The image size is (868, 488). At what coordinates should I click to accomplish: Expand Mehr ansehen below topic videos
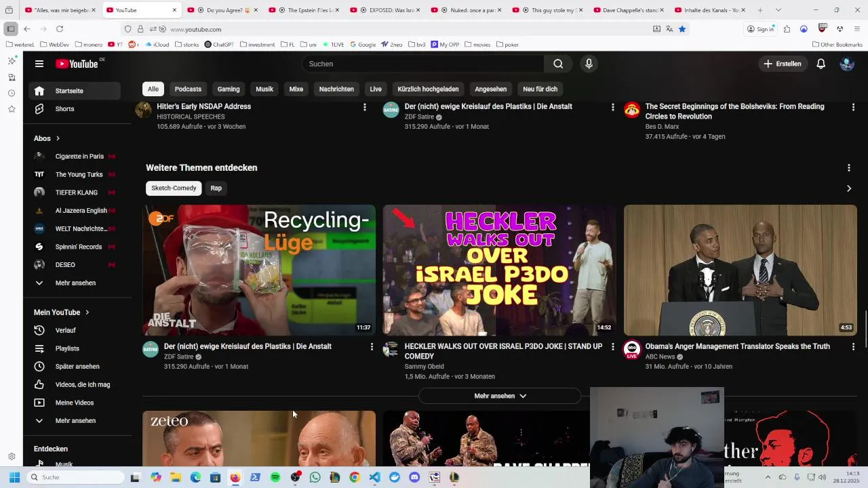click(500, 396)
